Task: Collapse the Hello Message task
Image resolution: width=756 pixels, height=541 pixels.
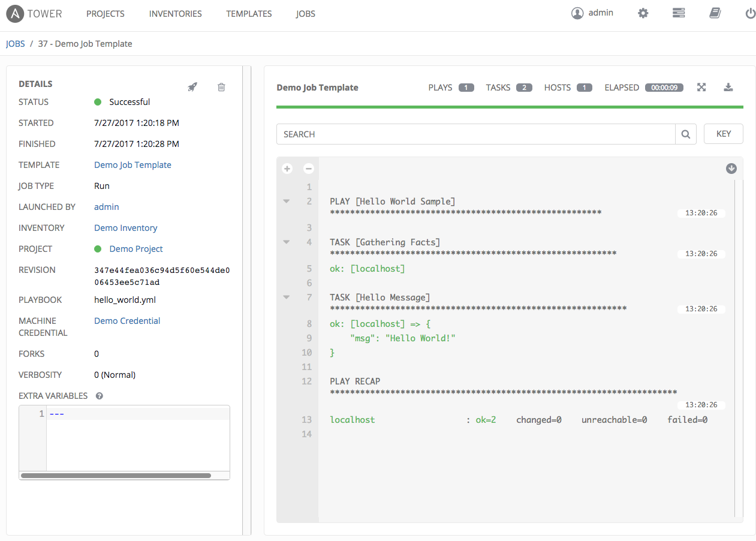Action: pos(287,297)
